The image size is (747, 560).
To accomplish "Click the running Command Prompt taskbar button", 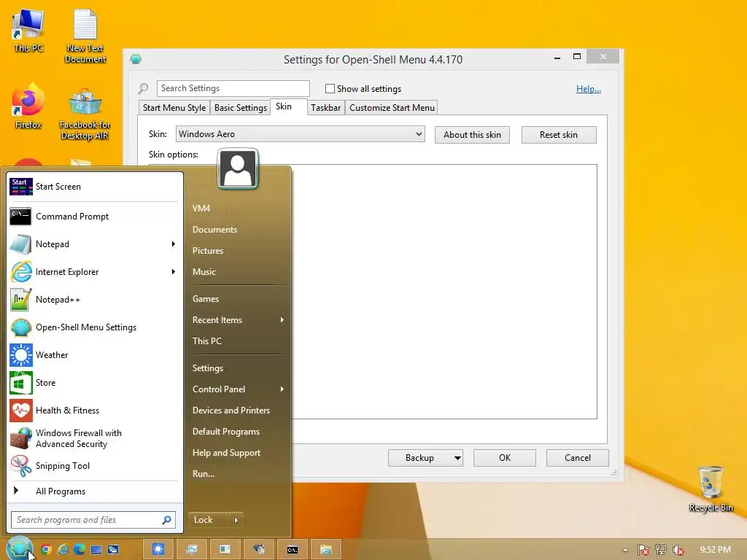I will pyautogui.click(x=293, y=550).
